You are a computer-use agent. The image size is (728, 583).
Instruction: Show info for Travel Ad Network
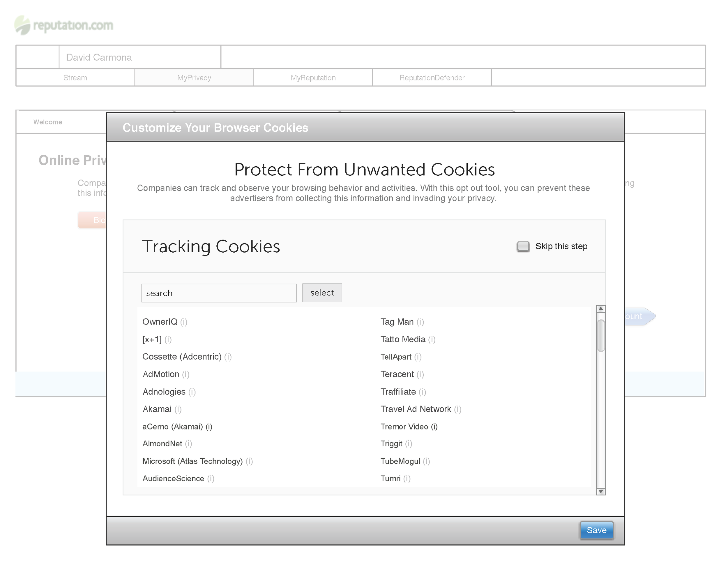[457, 409]
